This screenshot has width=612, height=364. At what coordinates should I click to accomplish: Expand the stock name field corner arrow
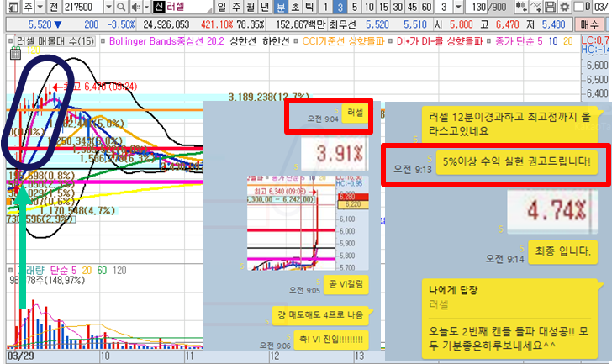pos(209,8)
